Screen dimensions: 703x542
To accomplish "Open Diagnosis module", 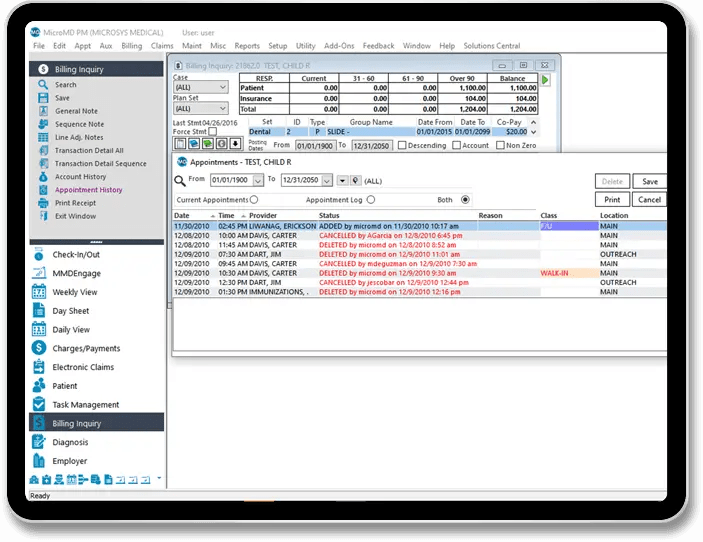I will point(70,442).
